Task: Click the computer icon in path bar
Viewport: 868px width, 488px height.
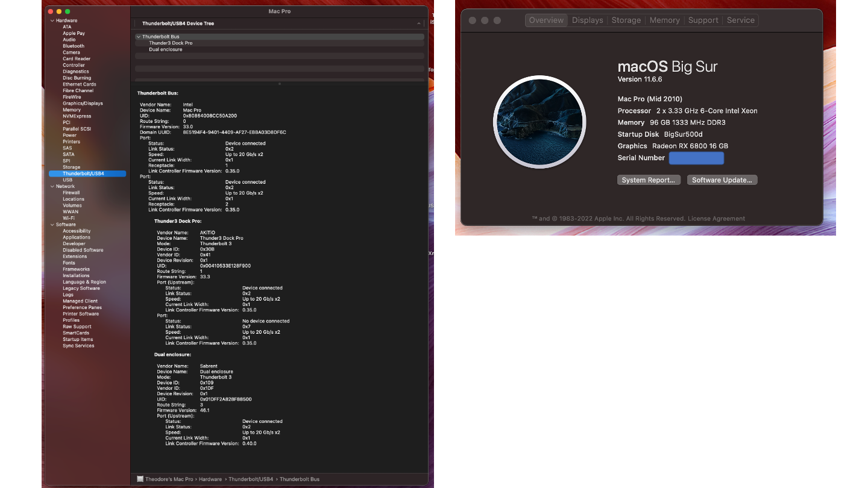Action: 140,479
